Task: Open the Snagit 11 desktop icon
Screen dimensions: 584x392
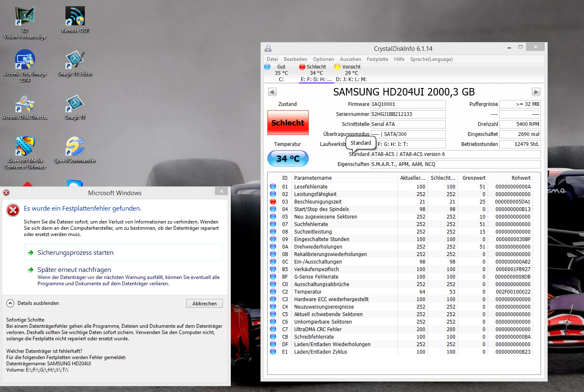Action: (x=75, y=107)
